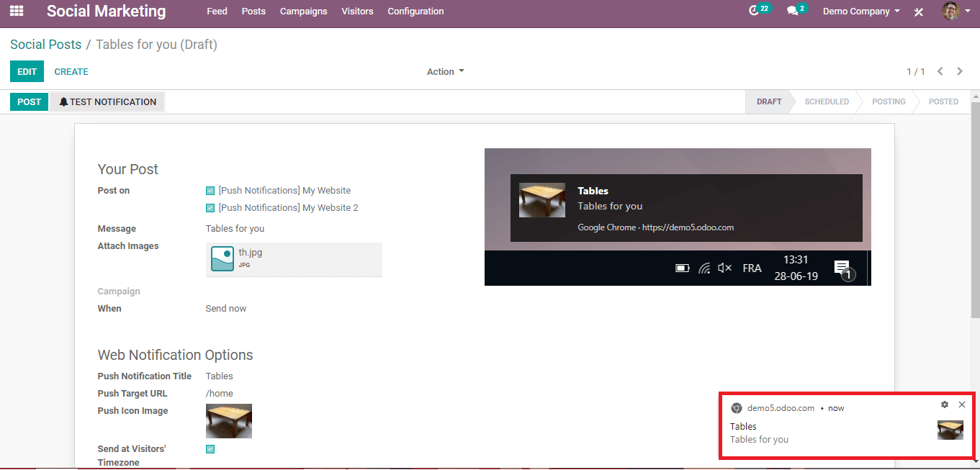This screenshot has width=980, height=470.
Task: Open the apps grid menu icon
Action: point(16,12)
